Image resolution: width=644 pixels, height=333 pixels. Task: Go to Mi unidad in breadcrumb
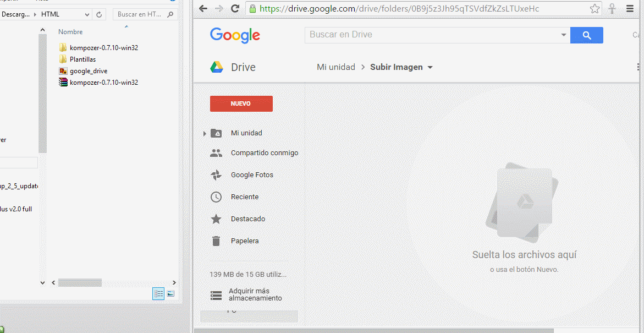(x=336, y=67)
